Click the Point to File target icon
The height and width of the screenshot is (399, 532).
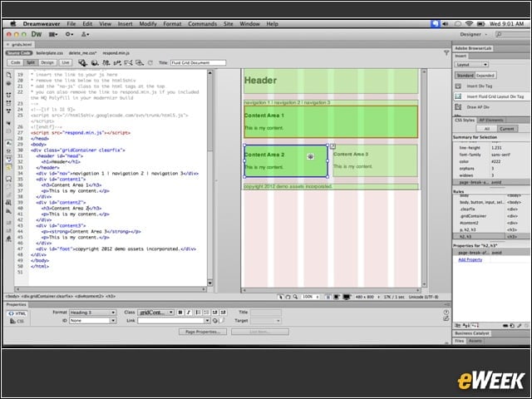pyautogui.click(x=215, y=321)
